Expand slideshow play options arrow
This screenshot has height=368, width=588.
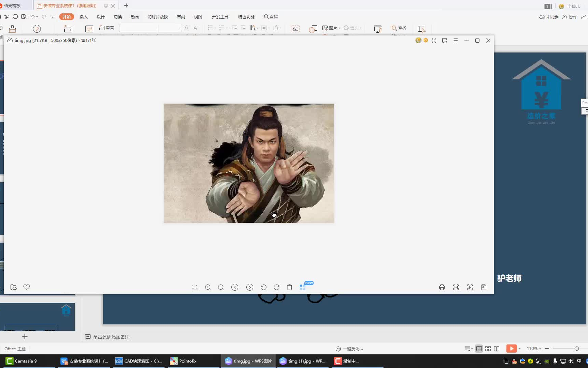(x=520, y=349)
